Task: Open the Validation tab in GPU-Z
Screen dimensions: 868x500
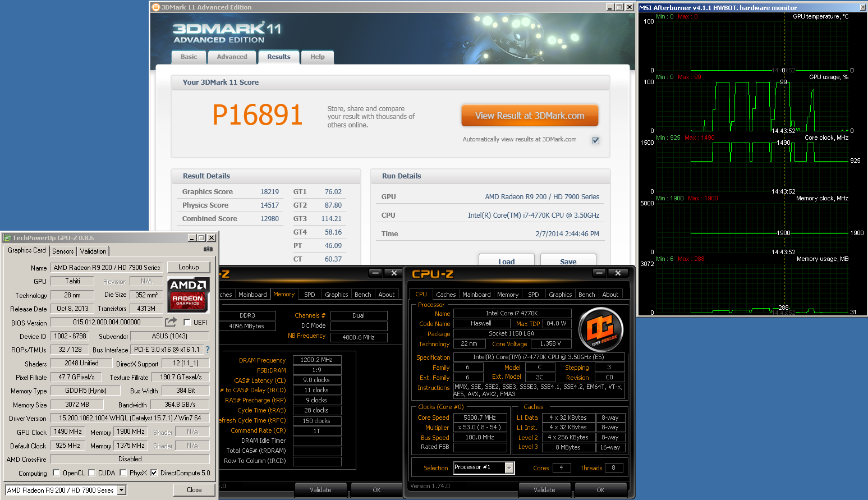Action: pyautogui.click(x=93, y=251)
